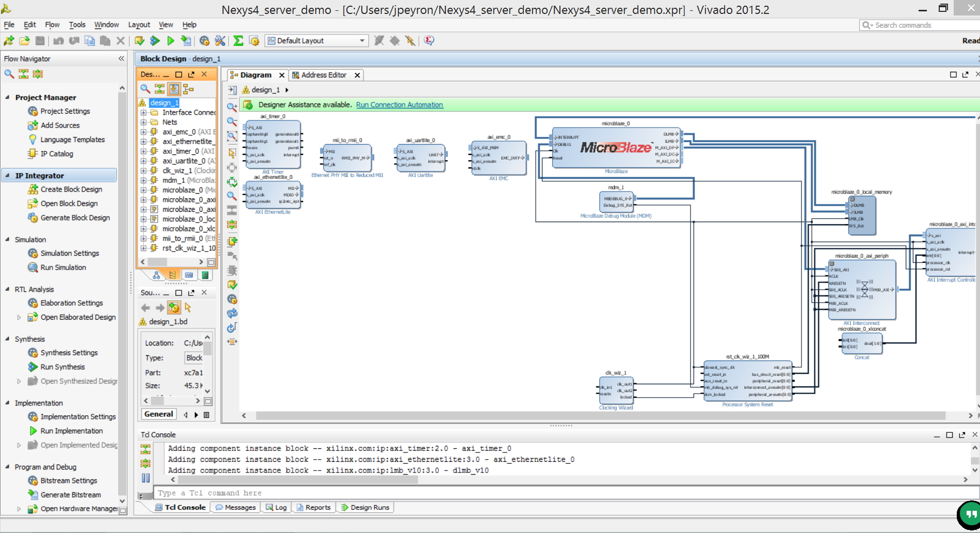Click the Zoom In icon in the diagram toolbar
Viewport: 980px width, 533px height.
point(232,107)
